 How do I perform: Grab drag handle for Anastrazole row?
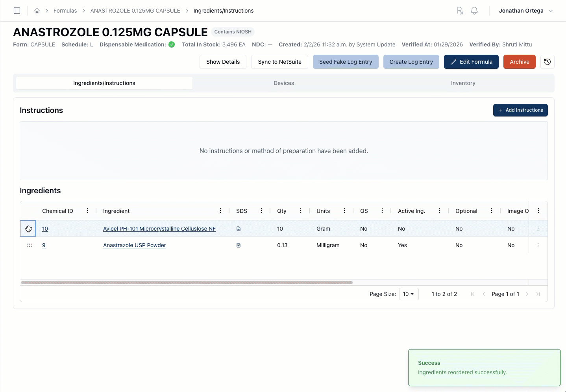click(30, 245)
